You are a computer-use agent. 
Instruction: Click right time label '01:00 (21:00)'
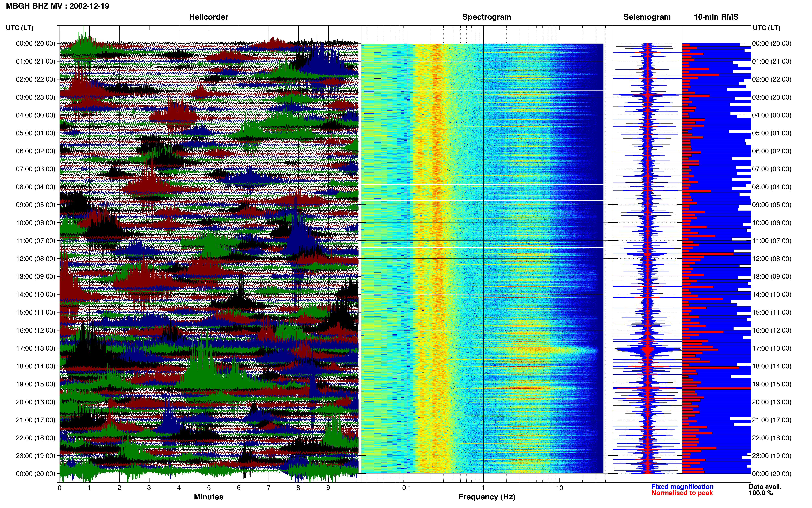point(772,61)
